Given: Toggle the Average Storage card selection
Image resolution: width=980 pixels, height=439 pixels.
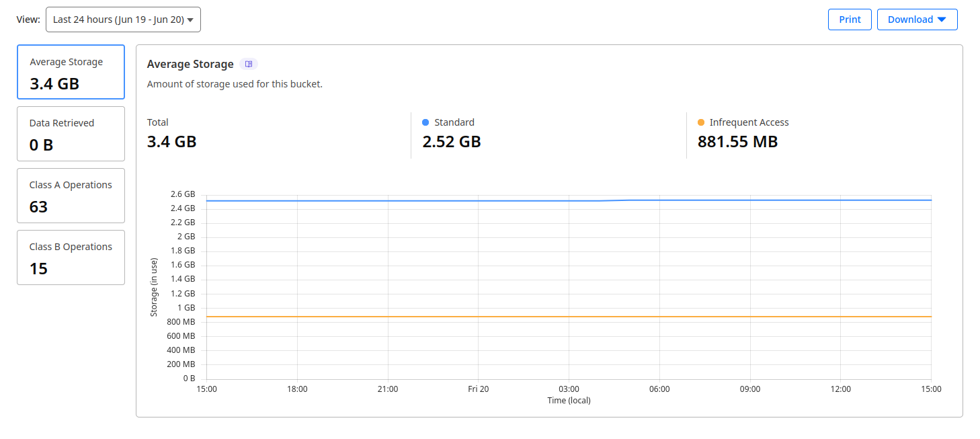Looking at the screenshot, I should point(71,72).
